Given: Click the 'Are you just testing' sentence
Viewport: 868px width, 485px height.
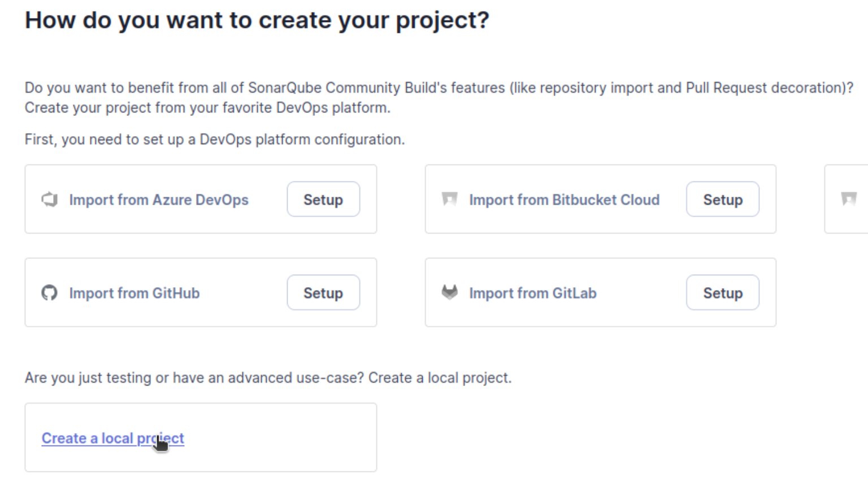Looking at the screenshot, I should pos(268,378).
